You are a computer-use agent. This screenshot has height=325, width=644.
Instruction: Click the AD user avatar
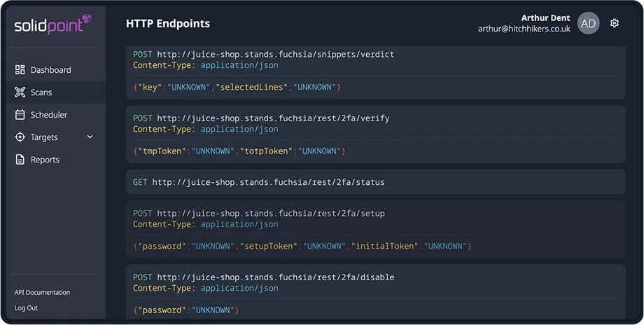[x=588, y=23]
